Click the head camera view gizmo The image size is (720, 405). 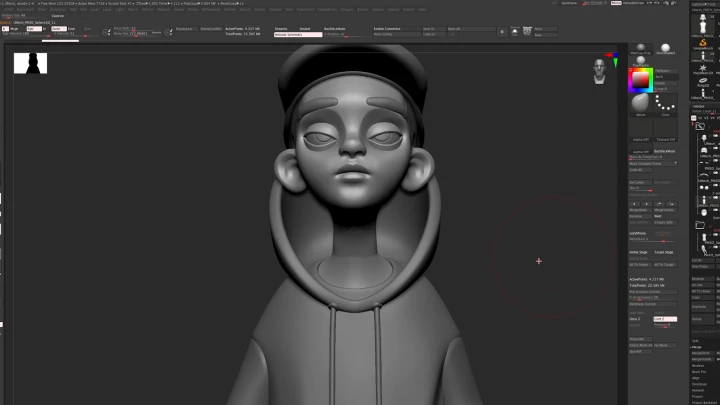point(599,72)
